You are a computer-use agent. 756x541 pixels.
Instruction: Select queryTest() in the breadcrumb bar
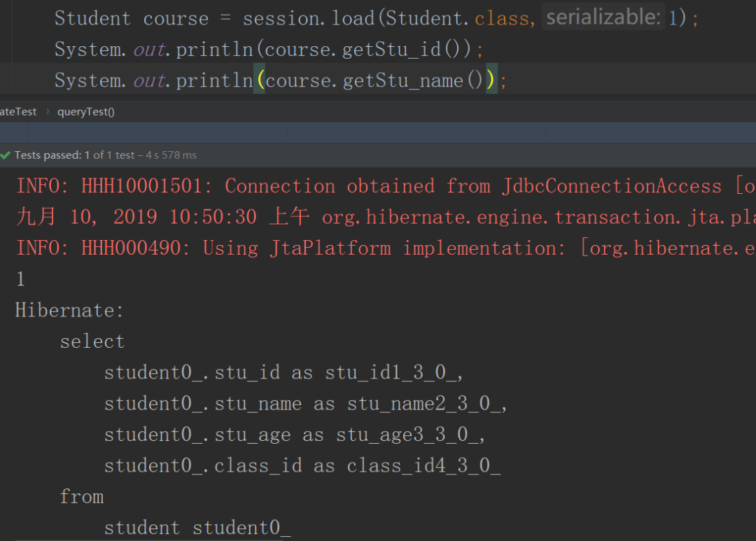(x=86, y=112)
